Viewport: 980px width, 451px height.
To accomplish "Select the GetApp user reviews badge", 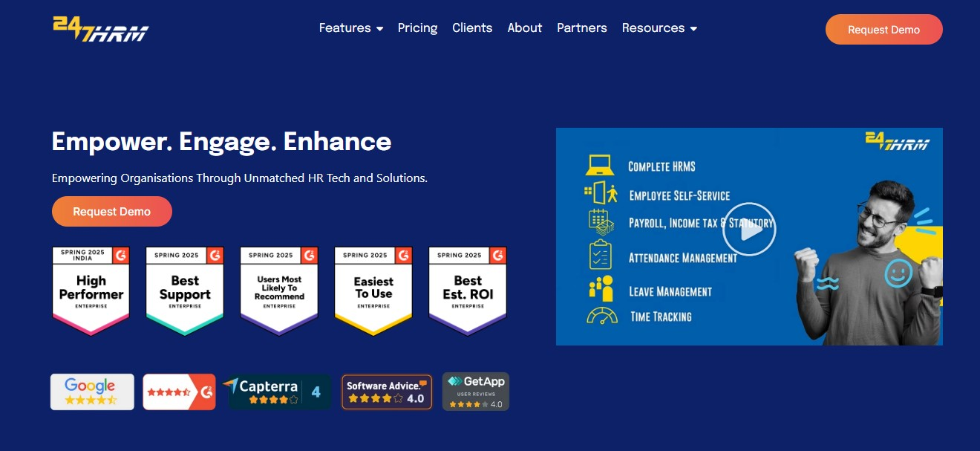I will (x=475, y=392).
